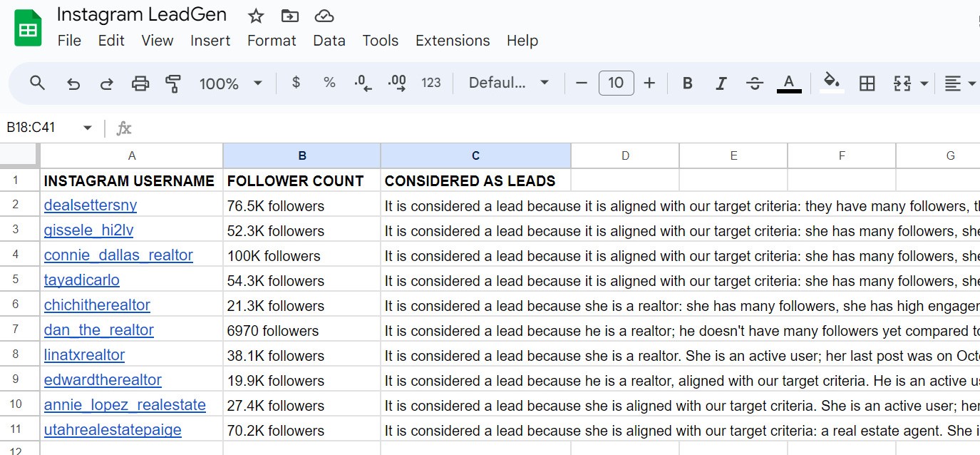Viewport: 980px width, 455px height.
Task: Open the Format menu
Action: pos(272,41)
